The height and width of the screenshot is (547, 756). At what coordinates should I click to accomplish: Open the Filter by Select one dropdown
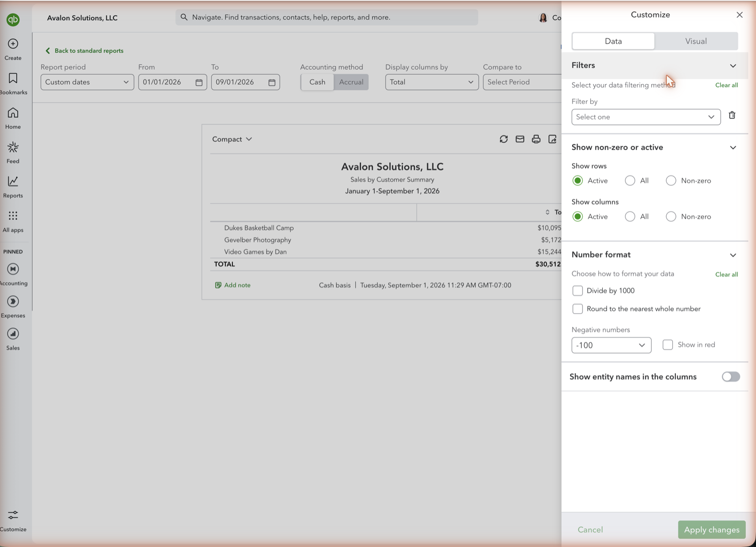pos(646,117)
